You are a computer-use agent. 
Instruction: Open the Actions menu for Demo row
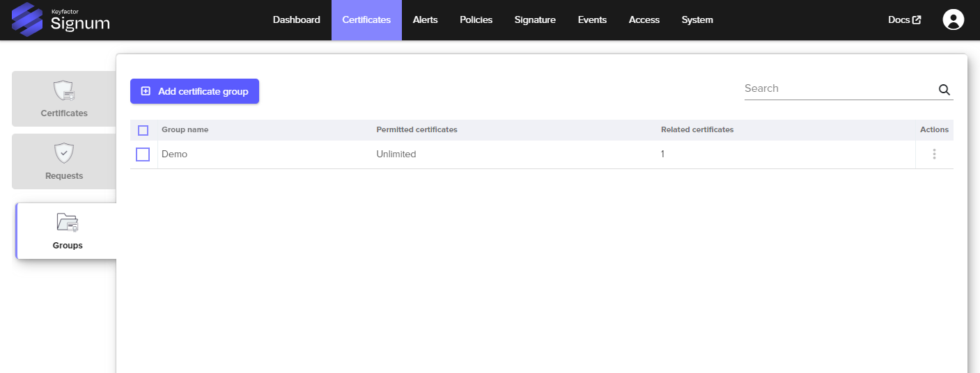click(934, 154)
